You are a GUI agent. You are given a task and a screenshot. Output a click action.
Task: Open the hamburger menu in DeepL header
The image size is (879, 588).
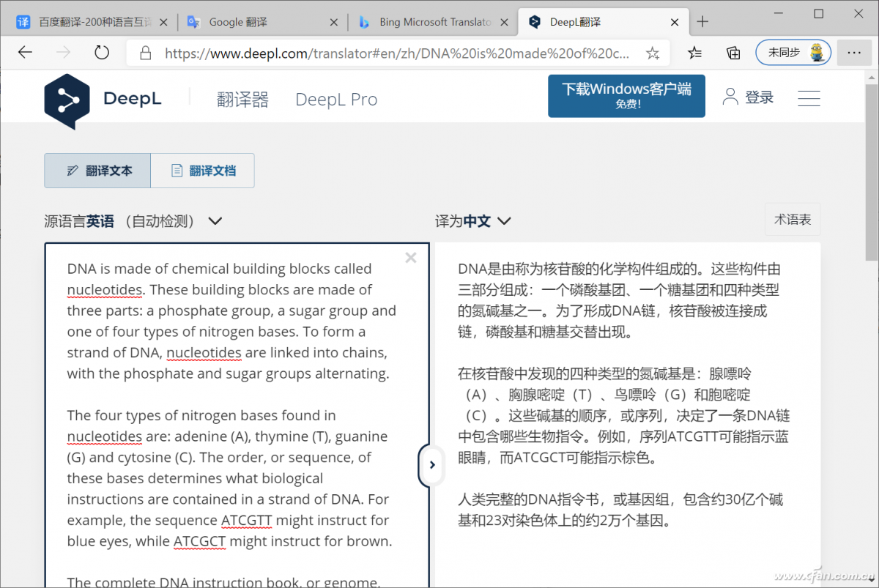(x=809, y=97)
